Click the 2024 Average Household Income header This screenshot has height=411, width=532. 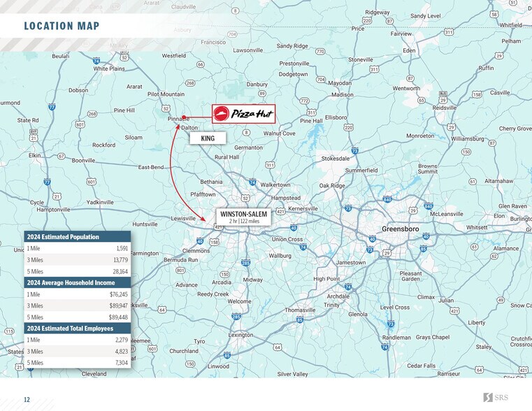coord(70,282)
